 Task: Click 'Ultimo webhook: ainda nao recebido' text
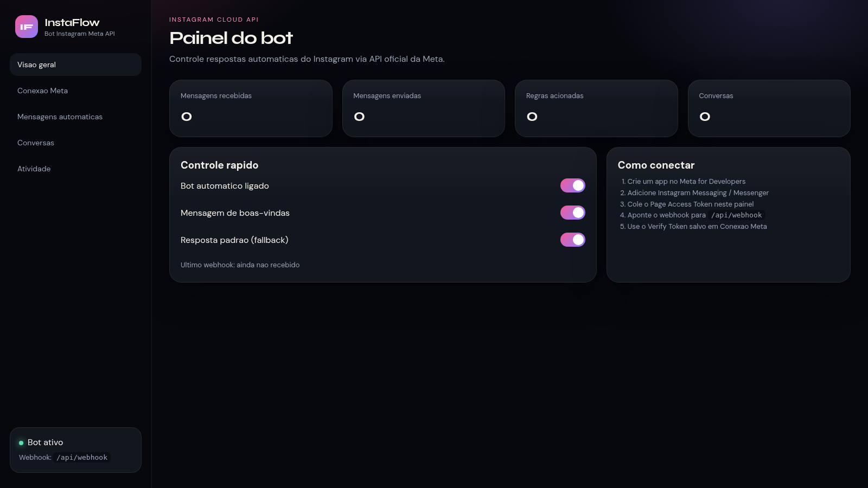click(x=240, y=265)
